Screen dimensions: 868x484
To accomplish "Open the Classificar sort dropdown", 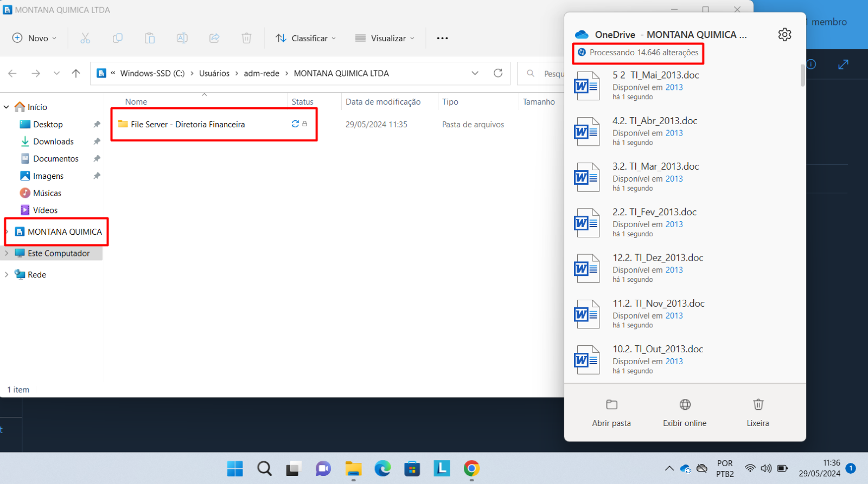I will pos(305,38).
